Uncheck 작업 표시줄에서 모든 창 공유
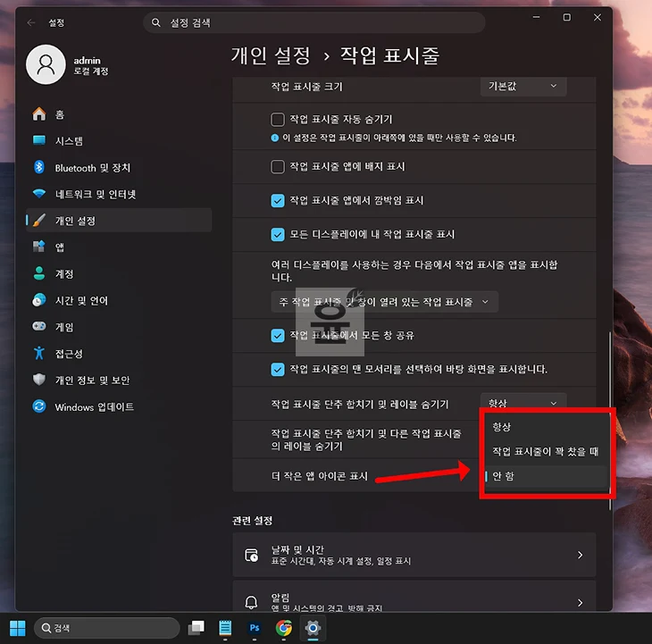Image resolution: width=652 pixels, height=644 pixels. 278,336
